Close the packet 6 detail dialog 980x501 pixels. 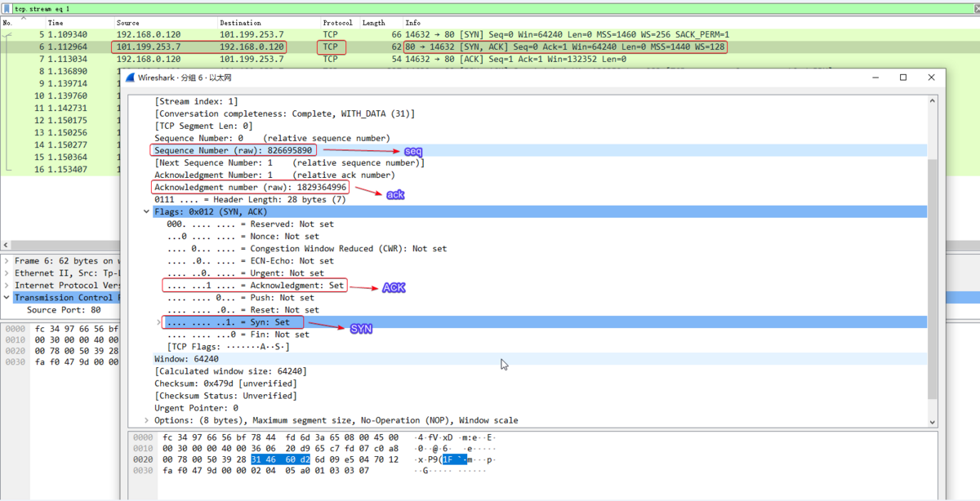pos(931,78)
